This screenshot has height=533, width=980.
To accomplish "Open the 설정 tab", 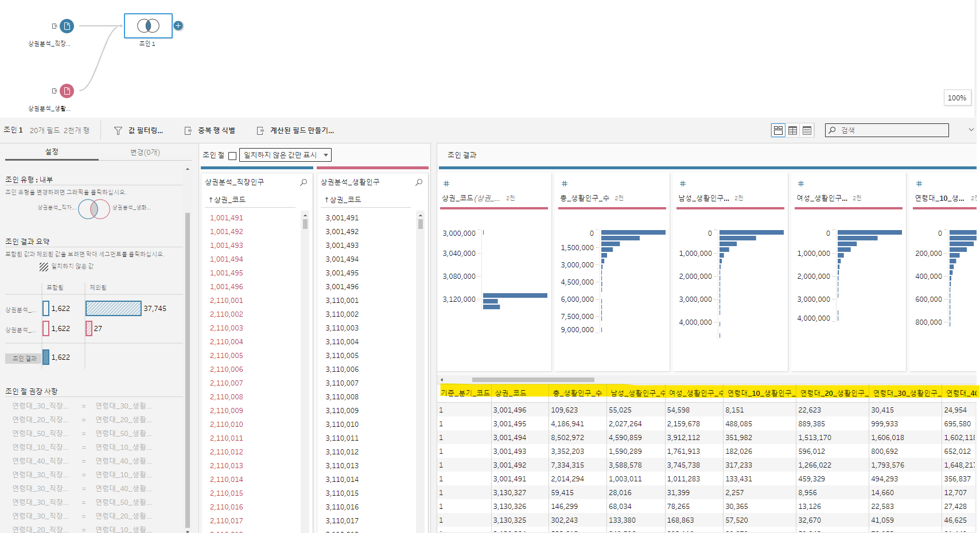I will 52,152.
